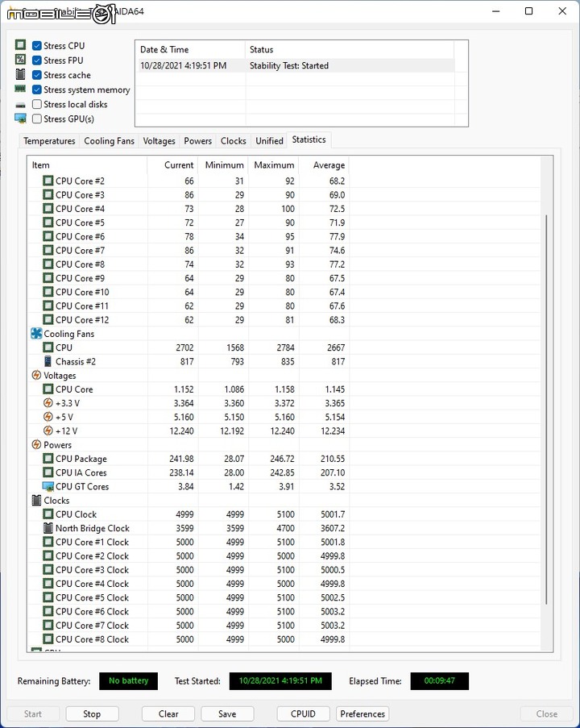Uncheck the Stress CPU checkbox
Image resolution: width=580 pixels, height=728 pixels.
(37, 45)
